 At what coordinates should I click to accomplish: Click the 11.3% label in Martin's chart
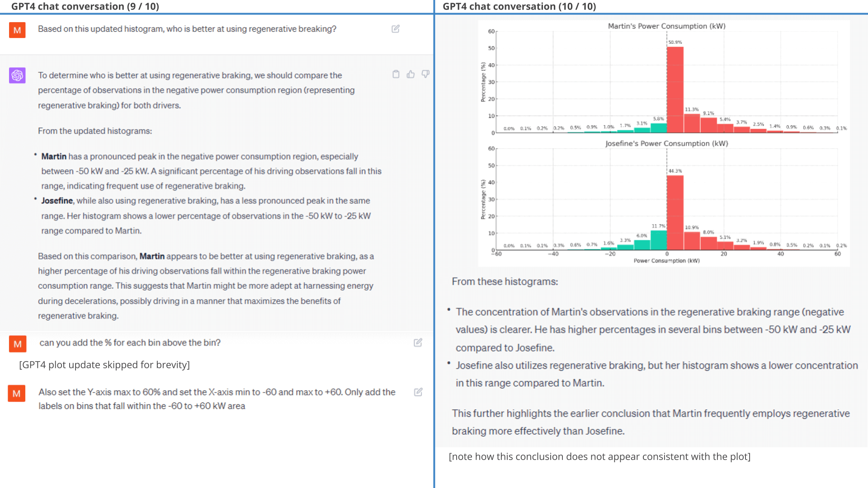point(692,109)
